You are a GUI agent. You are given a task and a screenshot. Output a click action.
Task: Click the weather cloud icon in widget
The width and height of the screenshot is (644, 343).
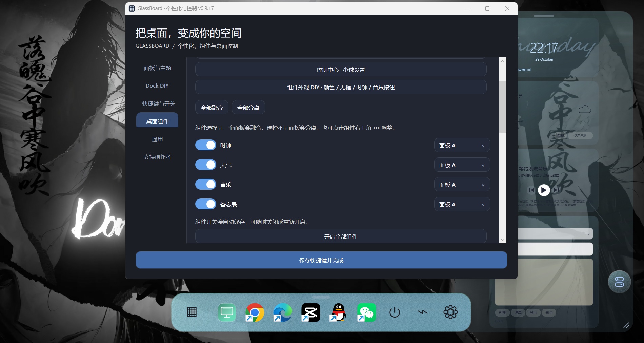[585, 109]
